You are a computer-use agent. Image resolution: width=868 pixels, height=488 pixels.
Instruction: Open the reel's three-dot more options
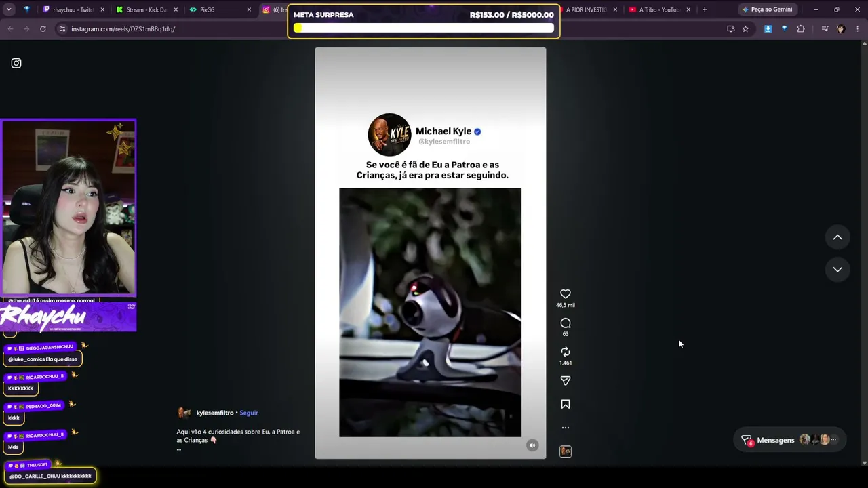[566, 428]
